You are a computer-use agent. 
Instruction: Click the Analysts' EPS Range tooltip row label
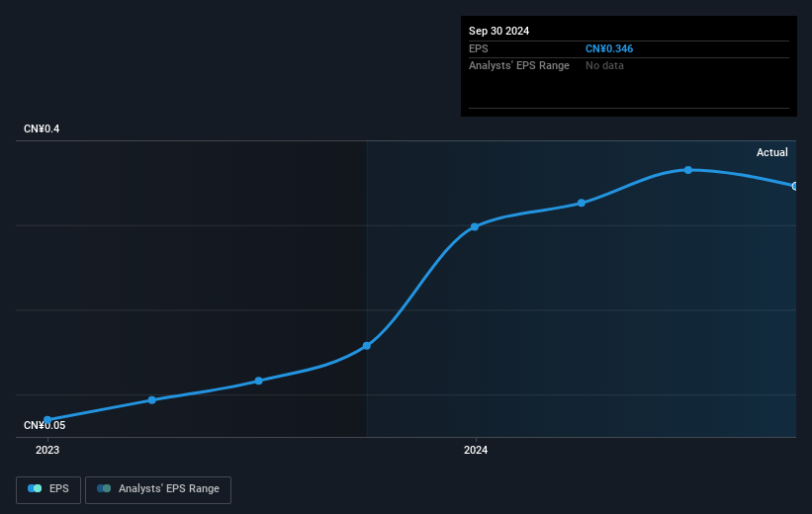[x=519, y=66]
